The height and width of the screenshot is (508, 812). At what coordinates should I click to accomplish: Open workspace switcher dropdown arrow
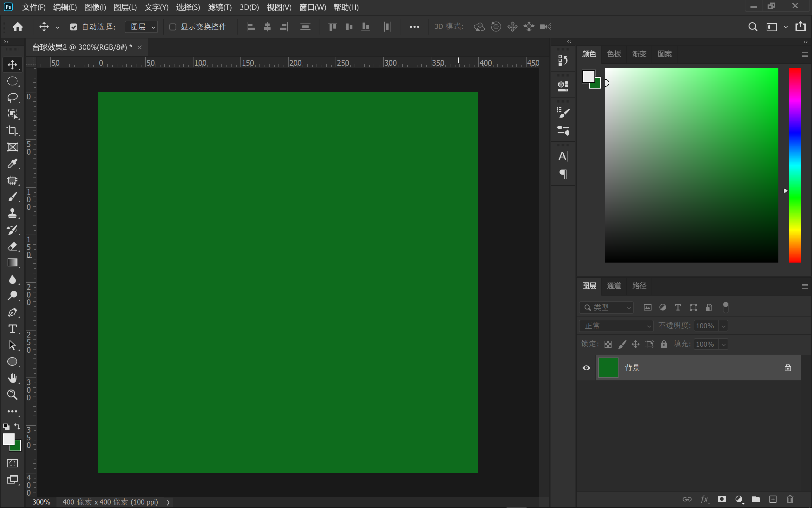pyautogui.click(x=785, y=27)
